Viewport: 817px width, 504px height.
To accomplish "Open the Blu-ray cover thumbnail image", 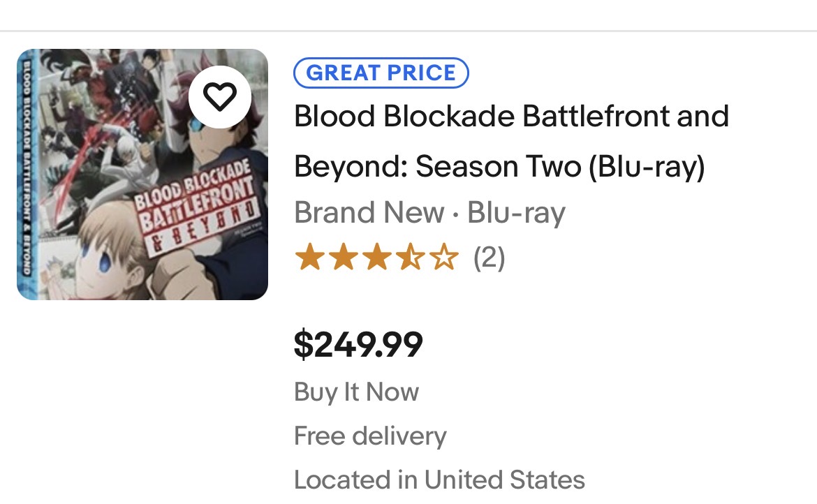I will [142, 175].
